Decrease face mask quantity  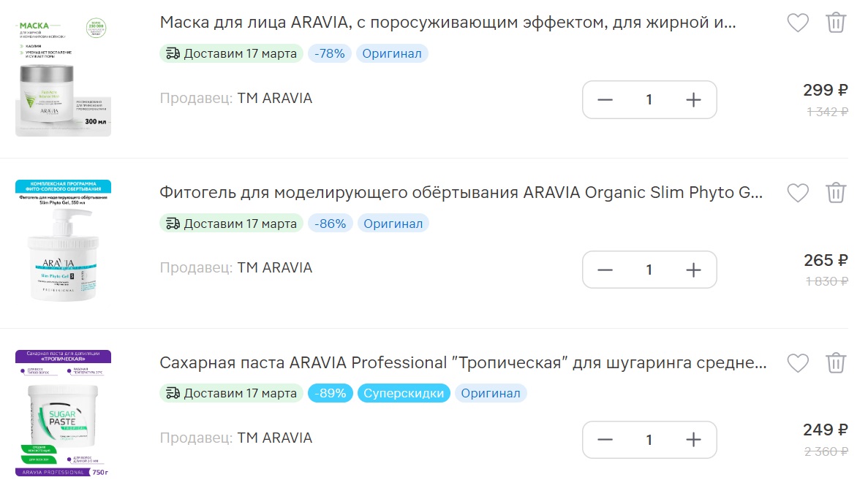pos(605,100)
